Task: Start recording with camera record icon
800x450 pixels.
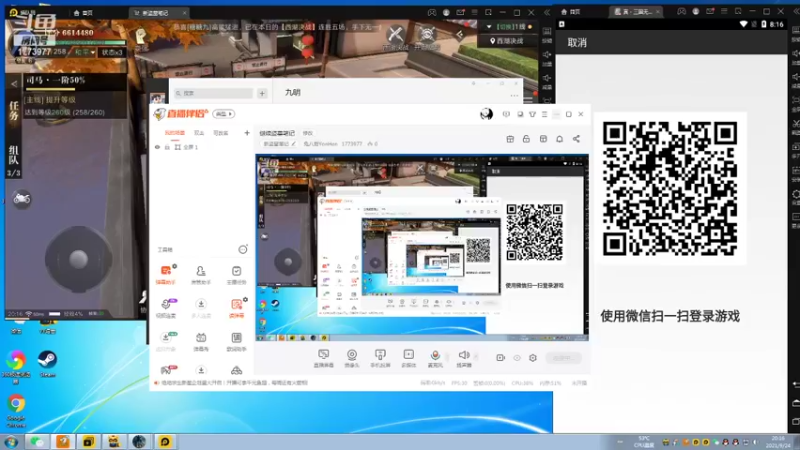Action: point(501,358)
